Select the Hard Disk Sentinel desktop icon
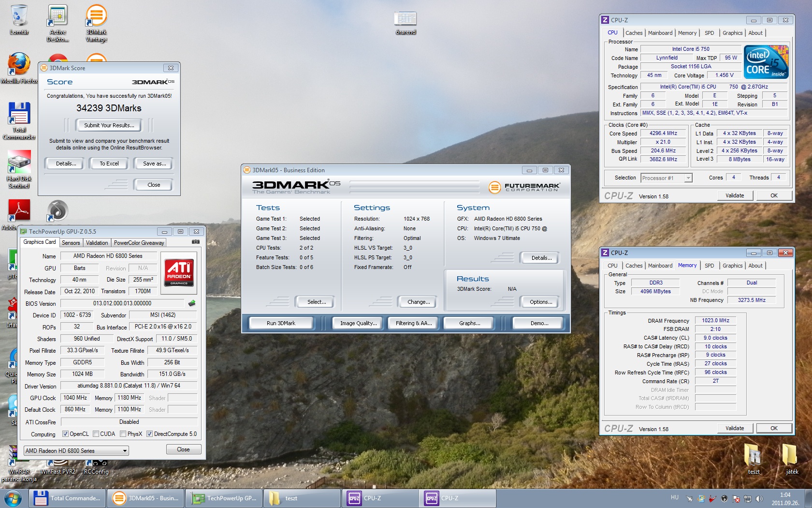The height and width of the screenshot is (508, 812). (x=19, y=169)
